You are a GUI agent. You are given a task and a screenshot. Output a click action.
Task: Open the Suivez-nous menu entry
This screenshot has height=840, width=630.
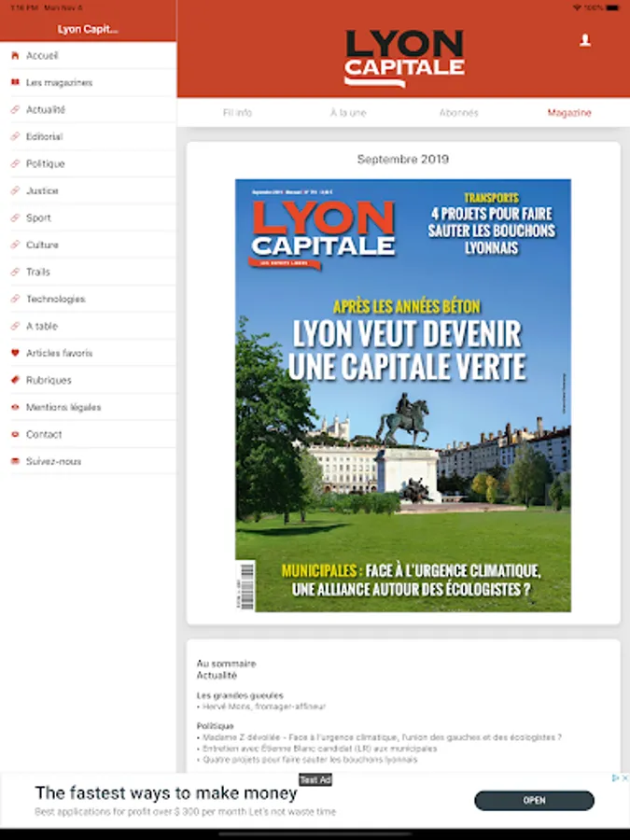coord(88,461)
